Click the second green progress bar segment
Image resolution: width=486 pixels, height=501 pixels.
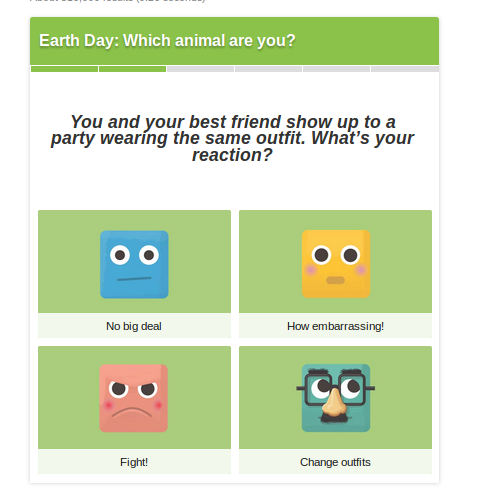click(x=132, y=69)
